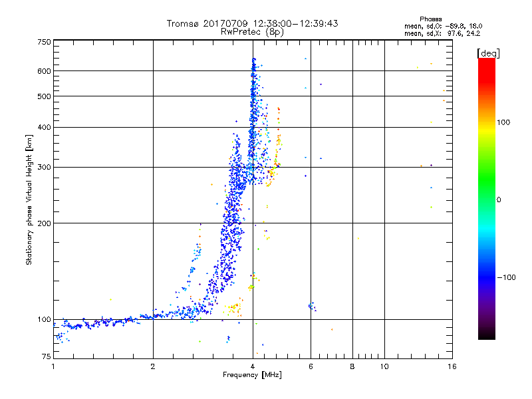Click the y-axis label 'Stationary phase Virtual Height [km]'
Screen dimensions: 532x399
click(x=29, y=199)
